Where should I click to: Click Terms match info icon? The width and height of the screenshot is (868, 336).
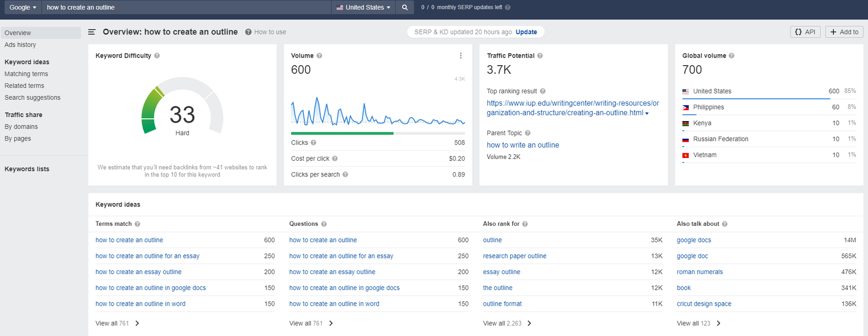(137, 224)
